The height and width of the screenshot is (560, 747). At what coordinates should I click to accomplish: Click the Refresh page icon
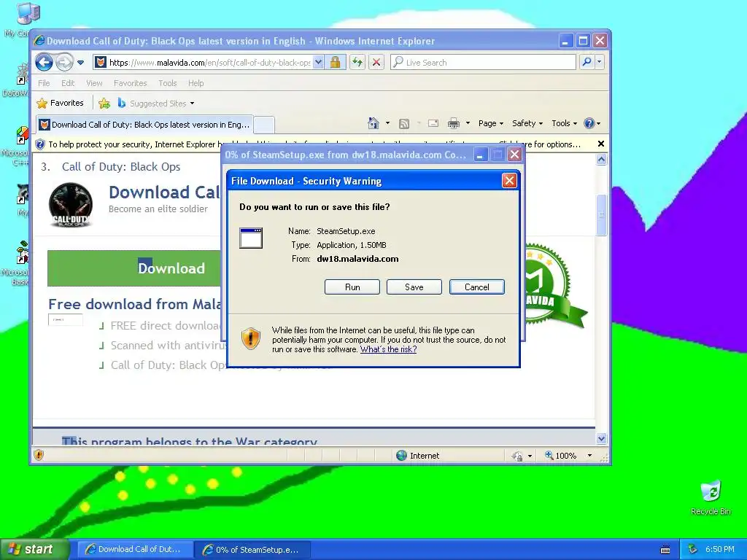pos(357,63)
